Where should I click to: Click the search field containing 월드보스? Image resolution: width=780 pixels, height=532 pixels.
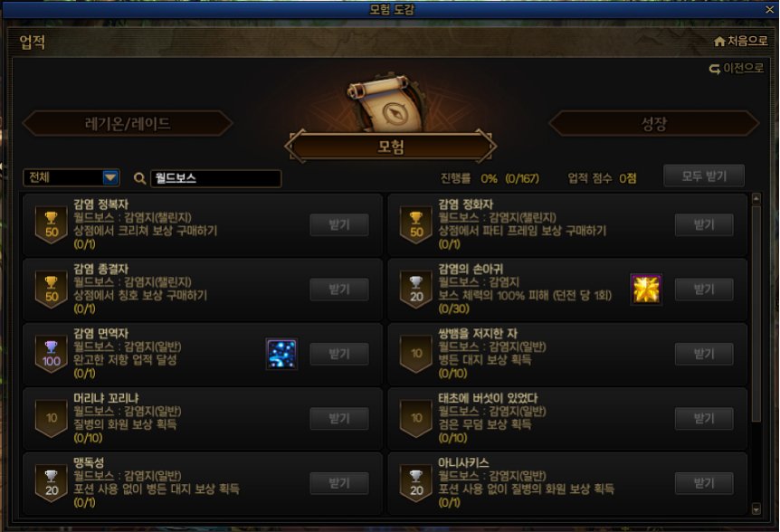[x=216, y=178]
